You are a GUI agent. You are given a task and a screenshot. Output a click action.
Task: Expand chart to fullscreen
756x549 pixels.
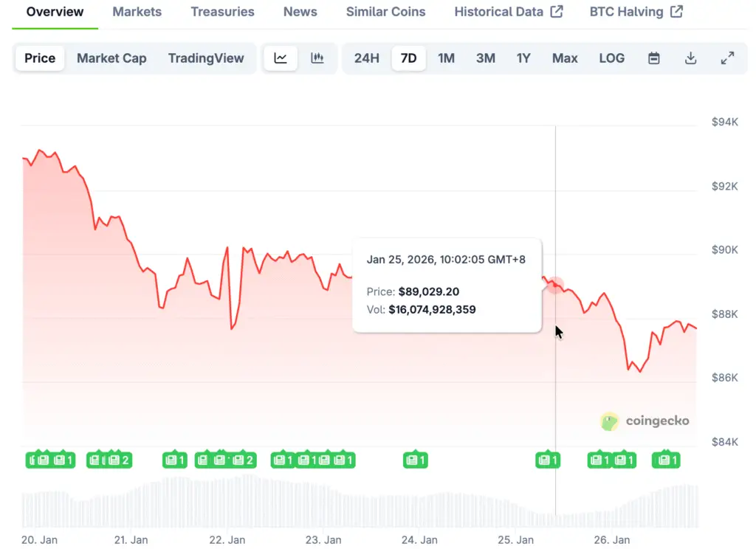coord(727,58)
